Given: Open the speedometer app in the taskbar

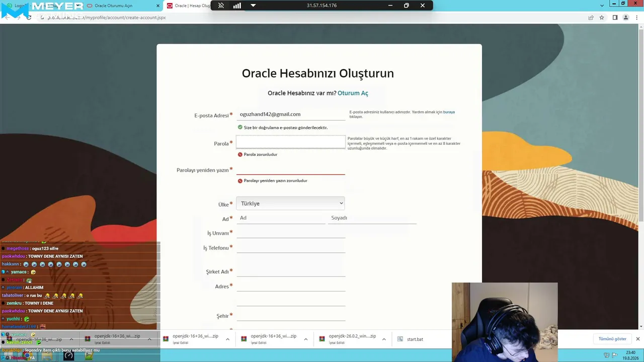Looking at the screenshot, I should click(69, 356).
